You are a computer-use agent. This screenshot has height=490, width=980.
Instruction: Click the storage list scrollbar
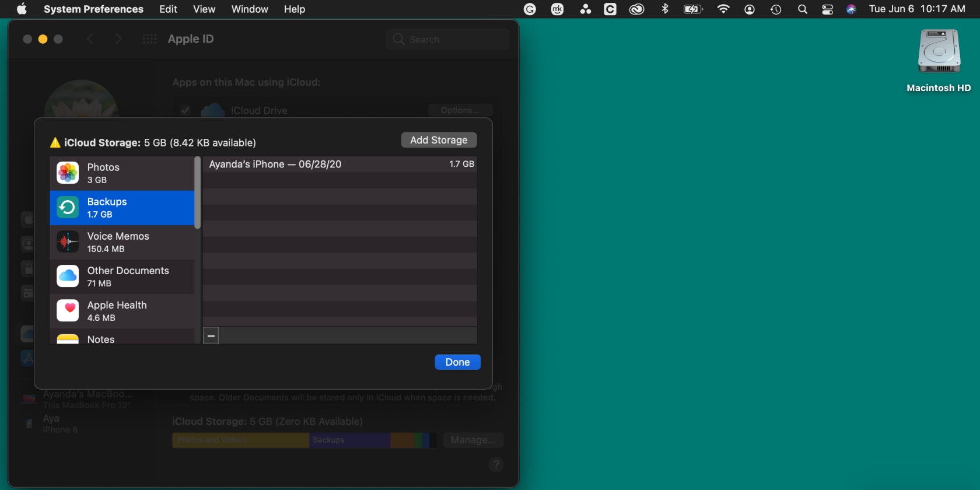pyautogui.click(x=197, y=192)
